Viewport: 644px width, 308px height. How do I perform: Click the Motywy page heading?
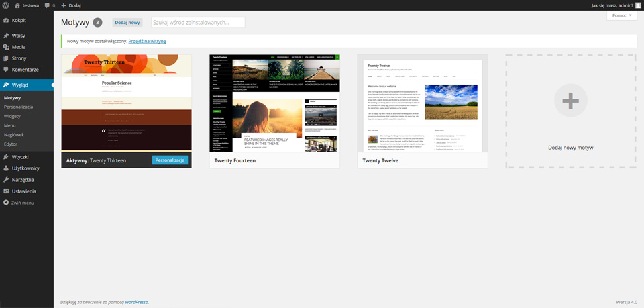(x=75, y=23)
